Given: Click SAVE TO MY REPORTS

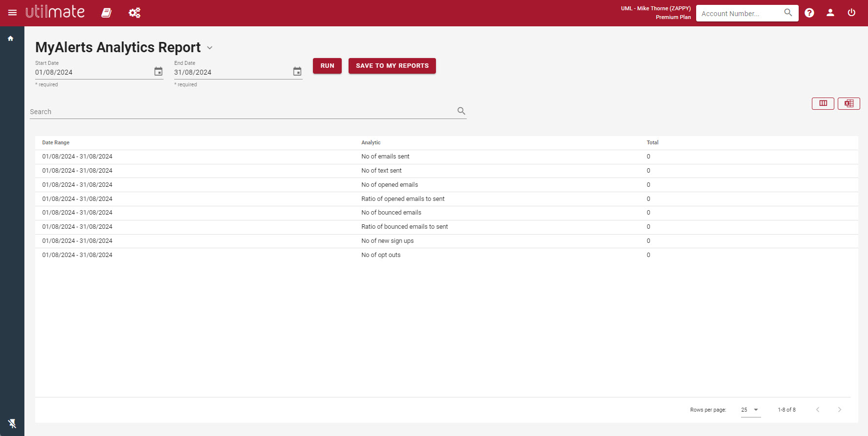Looking at the screenshot, I should point(392,66).
